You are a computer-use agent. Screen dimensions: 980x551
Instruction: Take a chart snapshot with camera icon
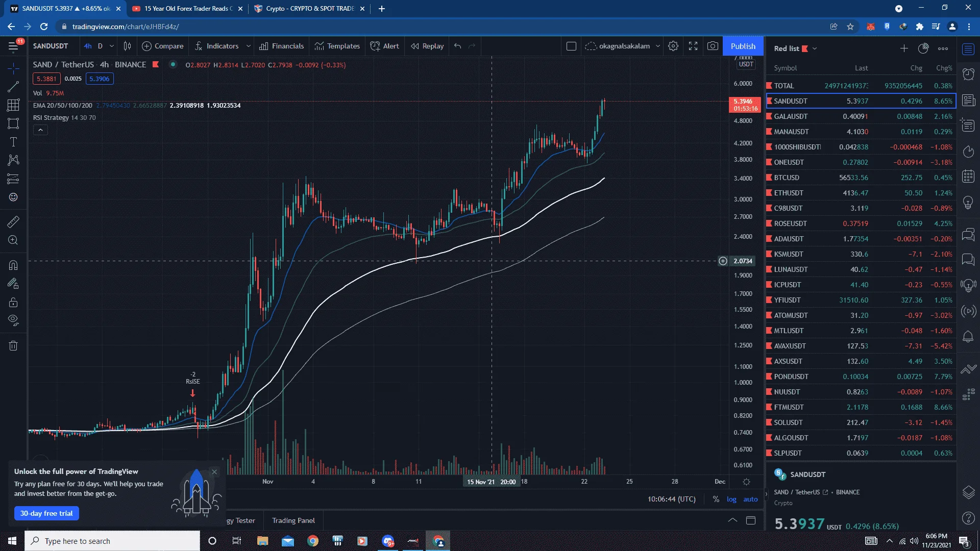click(713, 46)
